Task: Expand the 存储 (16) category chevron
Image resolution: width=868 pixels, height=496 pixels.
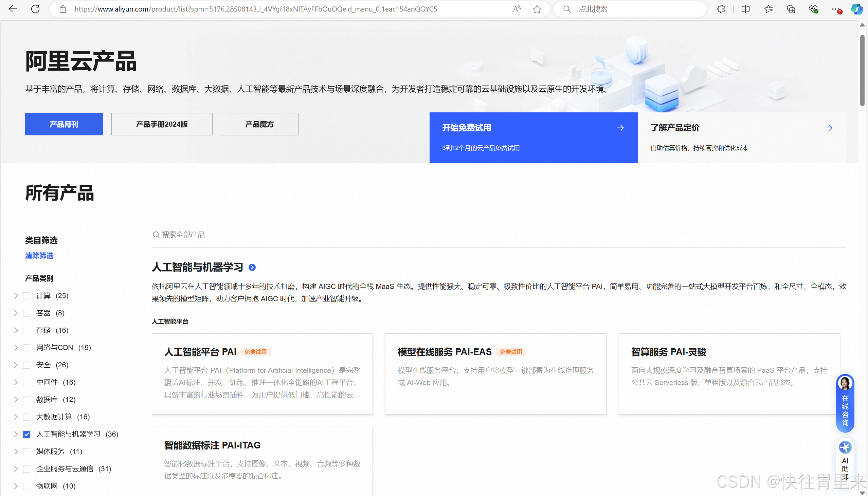Action: [16, 330]
